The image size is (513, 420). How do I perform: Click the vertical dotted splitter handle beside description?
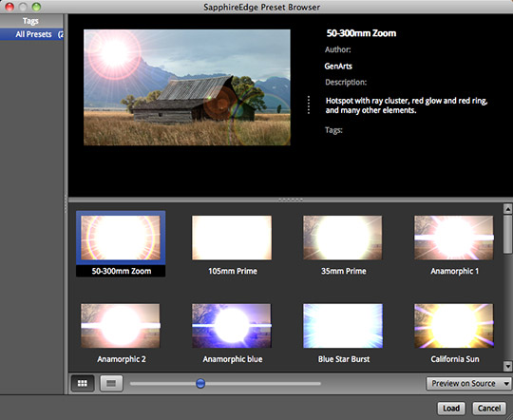[x=309, y=105]
